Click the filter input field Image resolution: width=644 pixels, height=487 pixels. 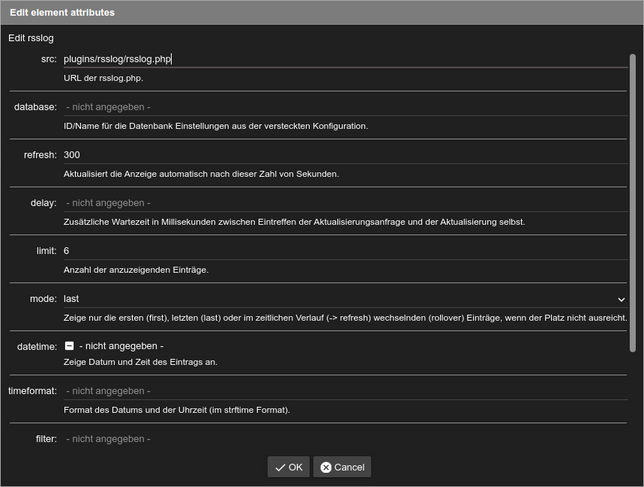pos(345,439)
